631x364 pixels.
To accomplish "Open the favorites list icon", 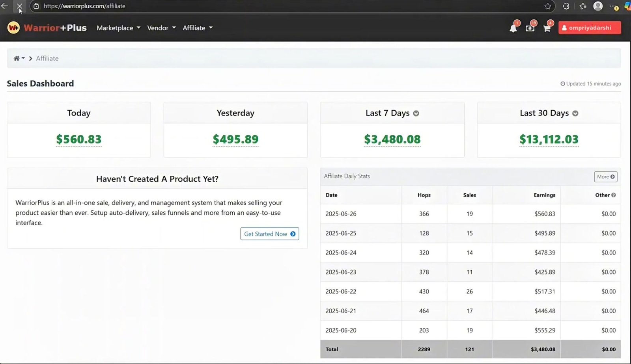I will pyautogui.click(x=583, y=6).
